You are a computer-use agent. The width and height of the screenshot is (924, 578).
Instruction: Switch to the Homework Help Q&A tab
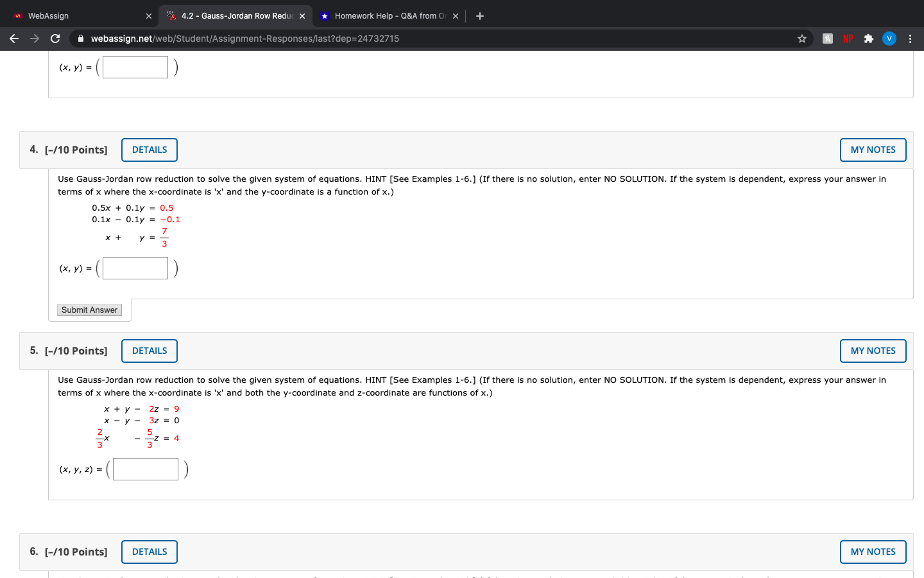pyautogui.click(x=389, y=16)
